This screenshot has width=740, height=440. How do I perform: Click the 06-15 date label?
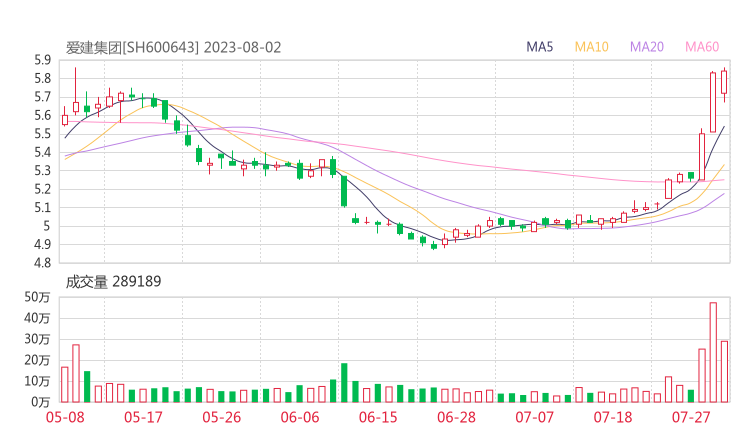coord(378,417)
